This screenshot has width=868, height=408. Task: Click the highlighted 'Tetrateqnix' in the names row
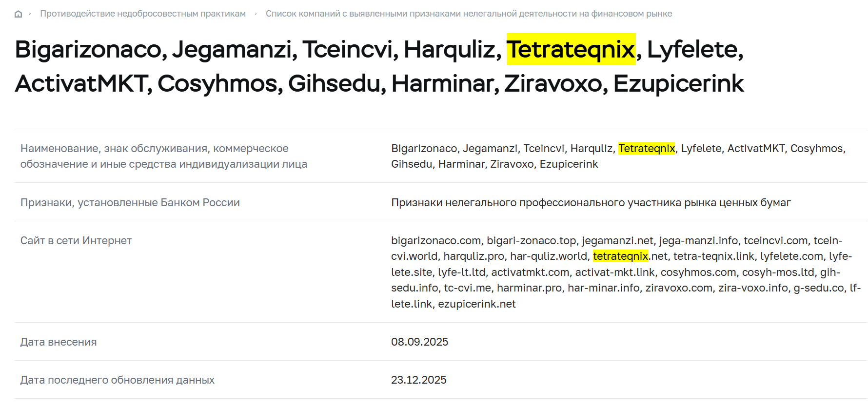646,148
